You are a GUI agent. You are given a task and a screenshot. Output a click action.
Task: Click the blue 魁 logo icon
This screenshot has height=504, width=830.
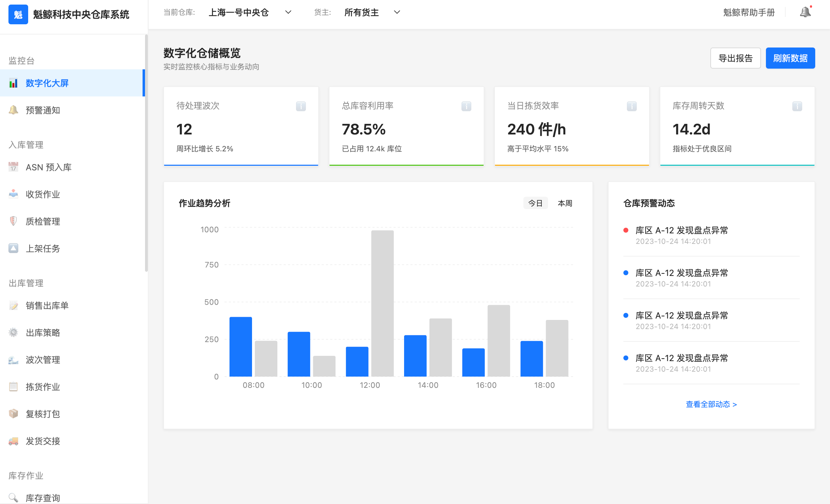(x=18, y=14)
